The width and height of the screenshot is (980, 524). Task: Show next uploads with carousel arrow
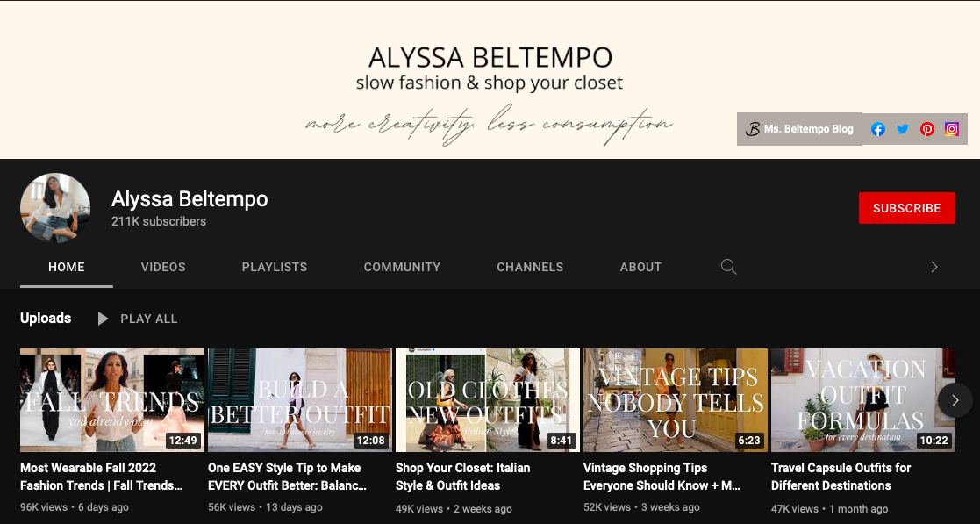click(955, 400)
